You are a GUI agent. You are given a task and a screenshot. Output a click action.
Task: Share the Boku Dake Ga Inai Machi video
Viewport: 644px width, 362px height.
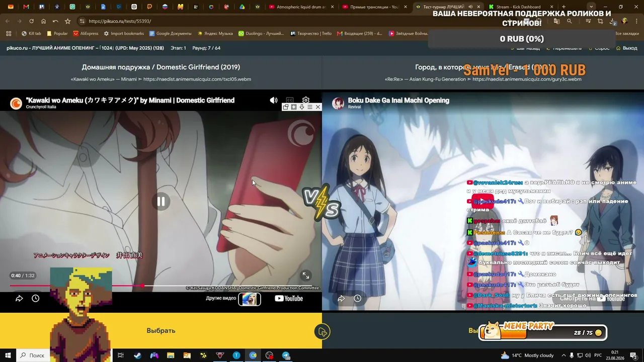click(341, 298)
